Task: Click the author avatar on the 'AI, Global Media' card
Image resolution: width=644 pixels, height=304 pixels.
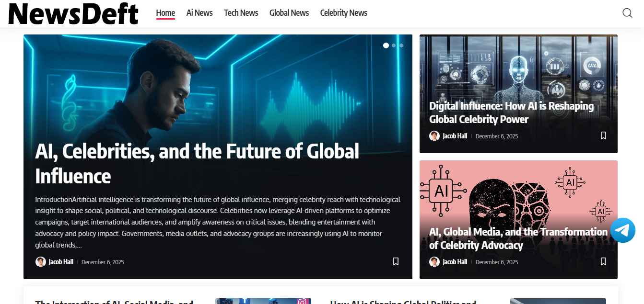Action: (434, 262)
